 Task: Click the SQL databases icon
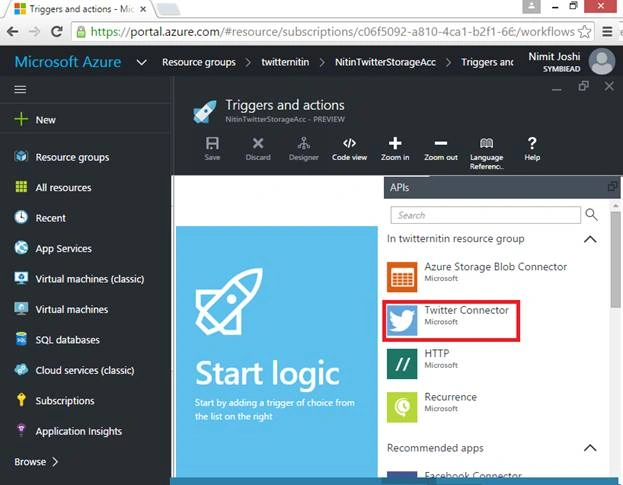point(21,340)
